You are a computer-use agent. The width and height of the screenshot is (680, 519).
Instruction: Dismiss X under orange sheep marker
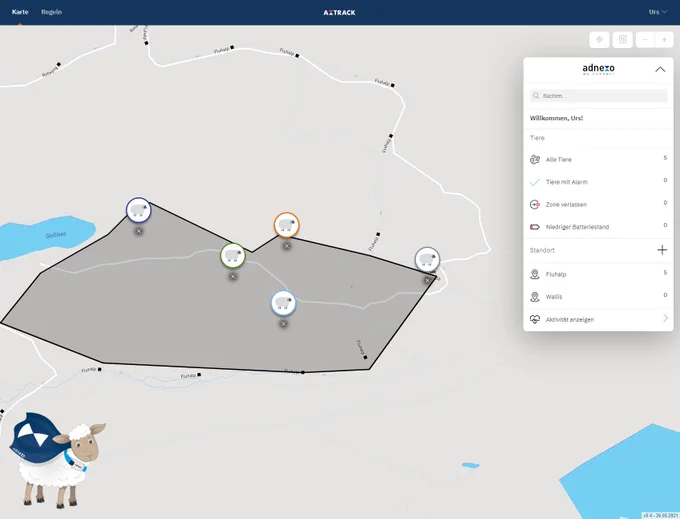[287, 246]
